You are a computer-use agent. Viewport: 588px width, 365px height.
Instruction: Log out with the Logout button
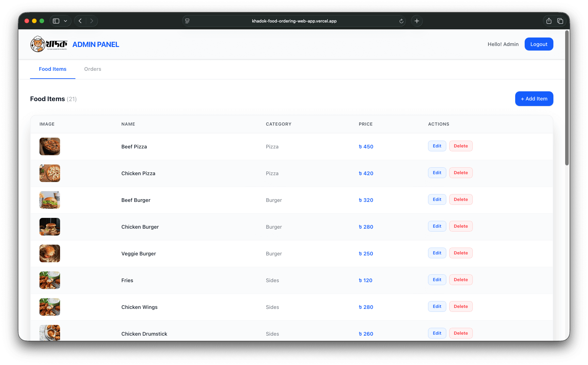(x=539, y=44)
